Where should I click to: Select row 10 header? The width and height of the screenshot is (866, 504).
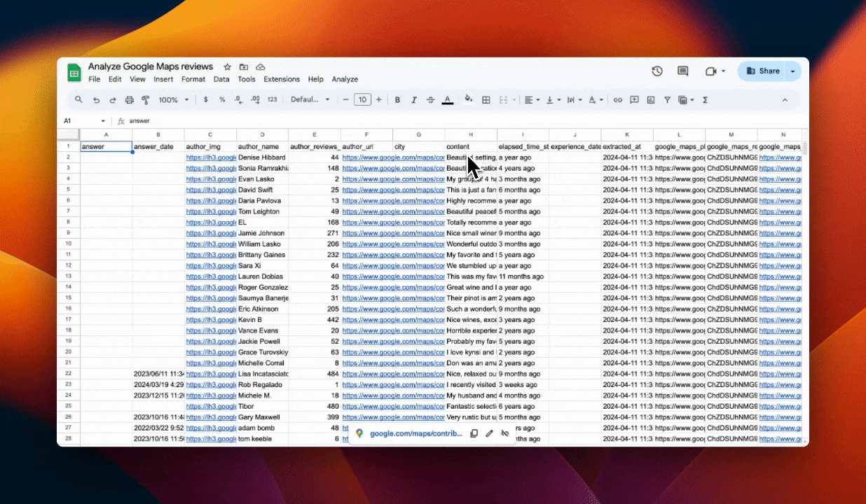(69, 244)
